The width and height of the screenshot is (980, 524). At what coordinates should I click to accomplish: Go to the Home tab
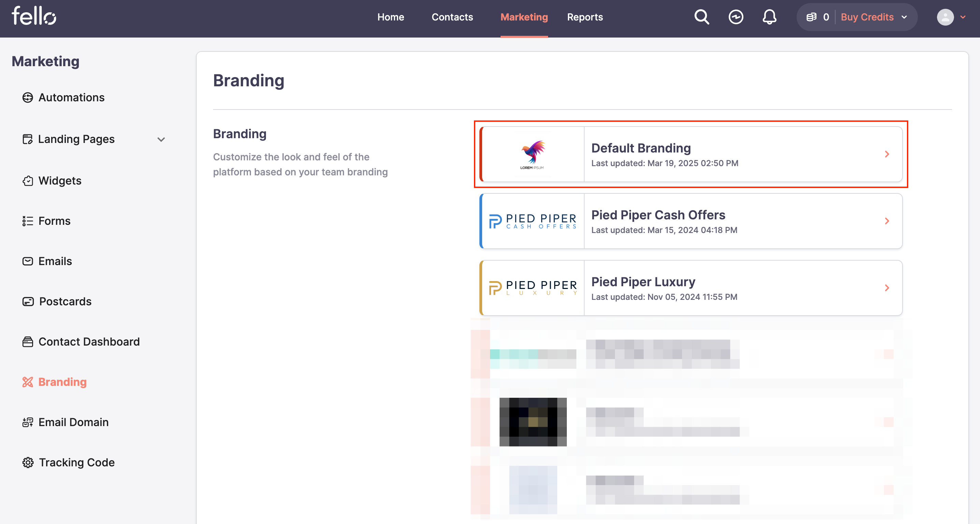tap(391, 17)
